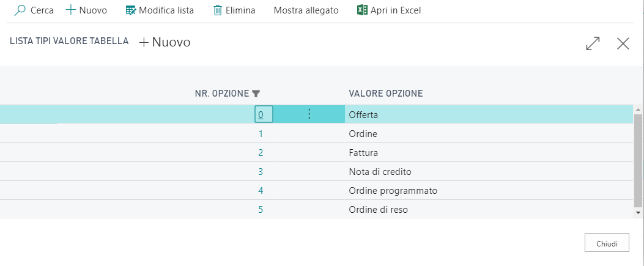Screen dimensions: 644x266
Task: Sort by Valore Opzione column header
Action: pos(386,94)
